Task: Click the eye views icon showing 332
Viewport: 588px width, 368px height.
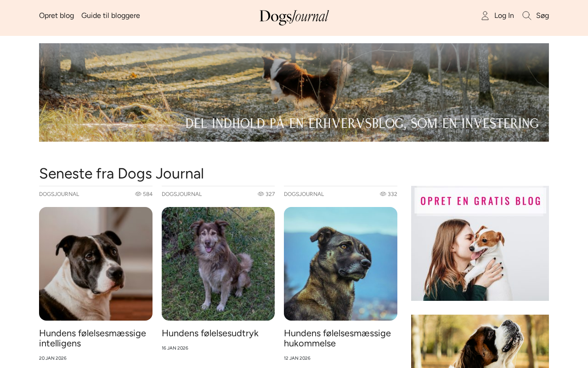Action: (x=383, y=194)
